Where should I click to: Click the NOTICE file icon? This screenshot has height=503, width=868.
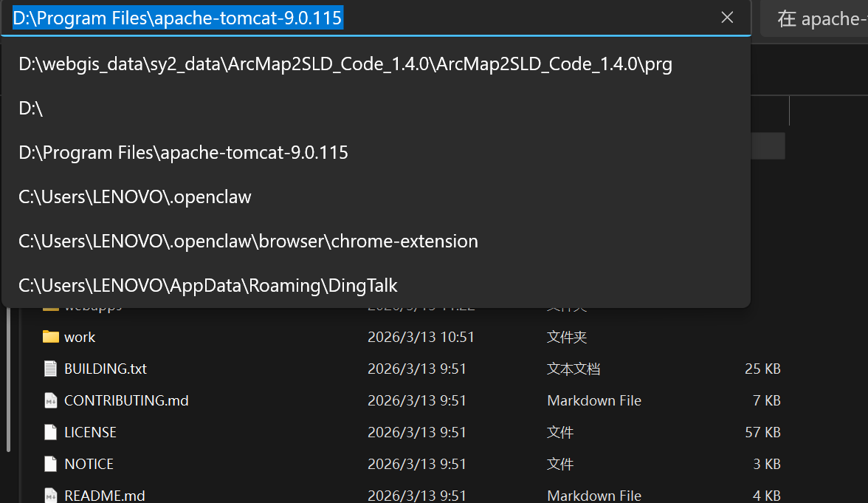(x=50, y=463)
